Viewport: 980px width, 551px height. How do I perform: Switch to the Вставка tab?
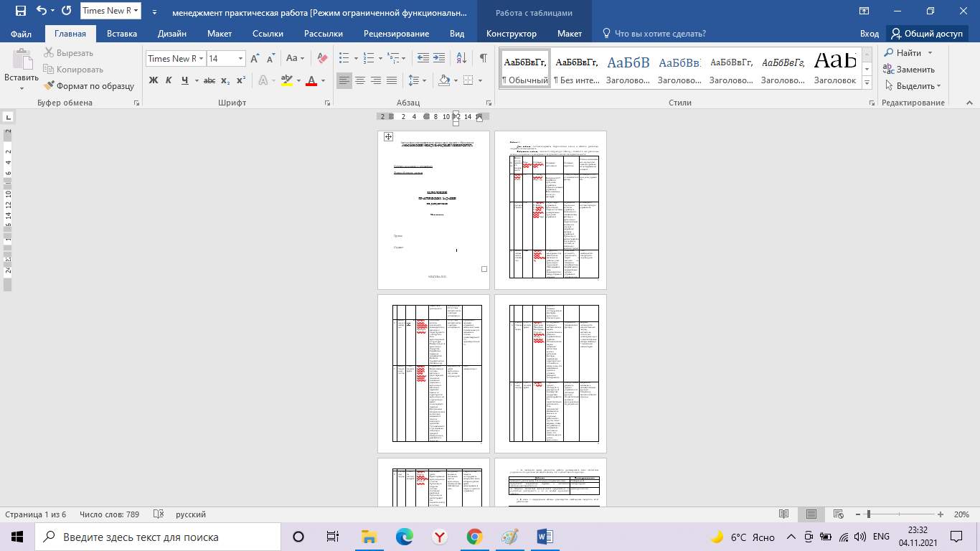pyautogui.click(x=122, y=34)
